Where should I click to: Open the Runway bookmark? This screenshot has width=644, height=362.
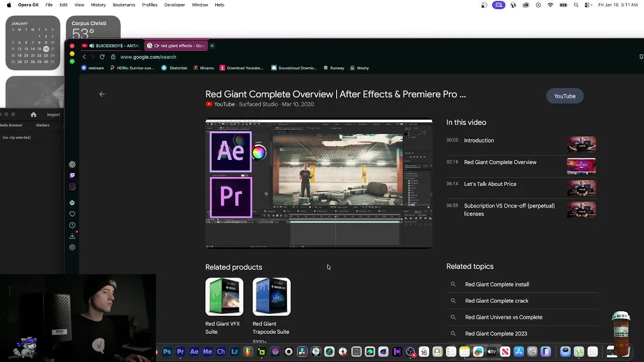[334, 68]
